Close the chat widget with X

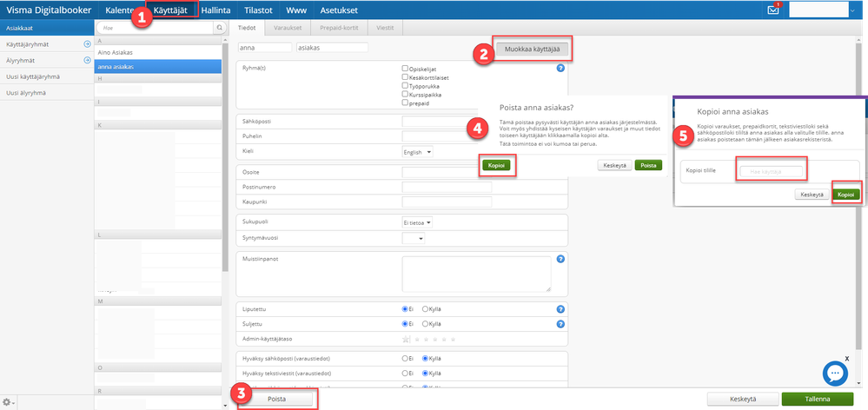(x=846, y=358)
